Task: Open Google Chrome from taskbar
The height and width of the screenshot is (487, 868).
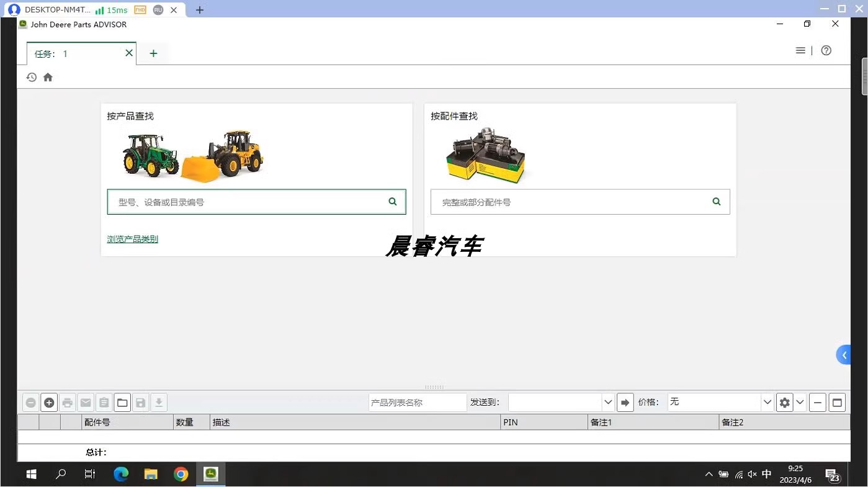Action: click(181, 475)
